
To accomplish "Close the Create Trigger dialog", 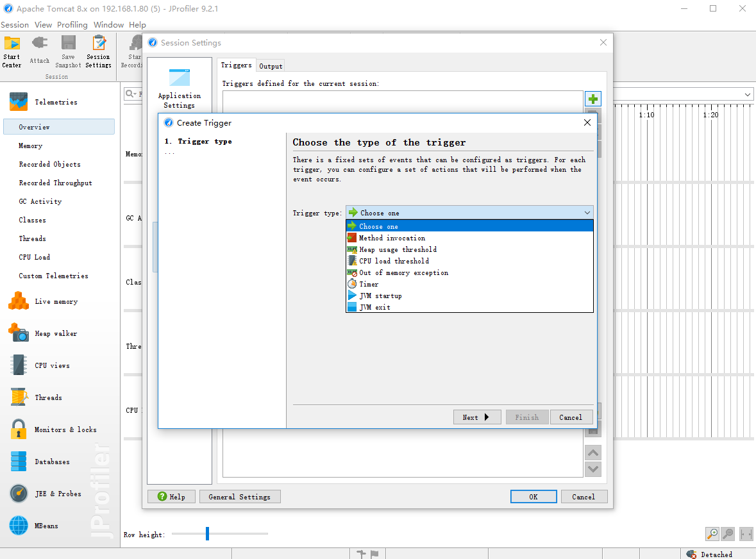I will [x=587, y=122].
